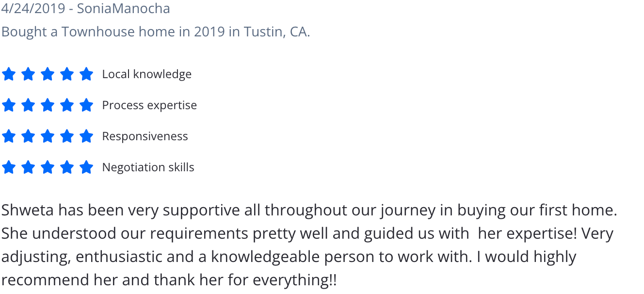Click the fifth star of Responsiveness

point(86,136)
